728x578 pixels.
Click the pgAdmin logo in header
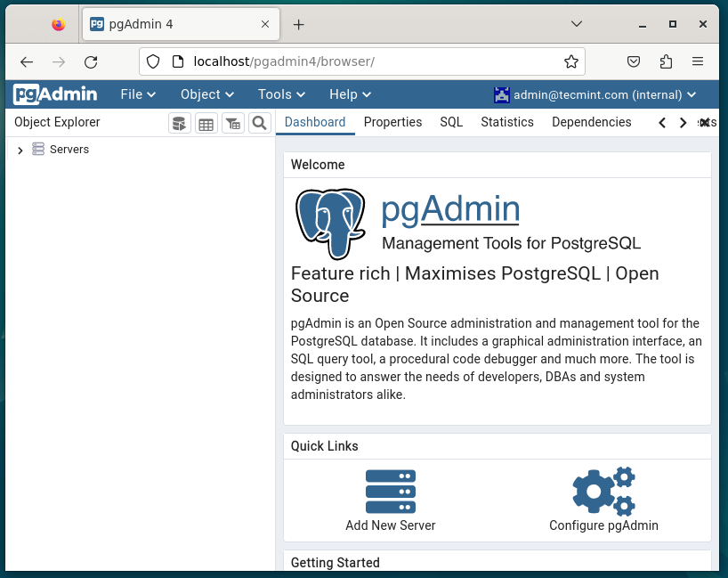[55, 94]
